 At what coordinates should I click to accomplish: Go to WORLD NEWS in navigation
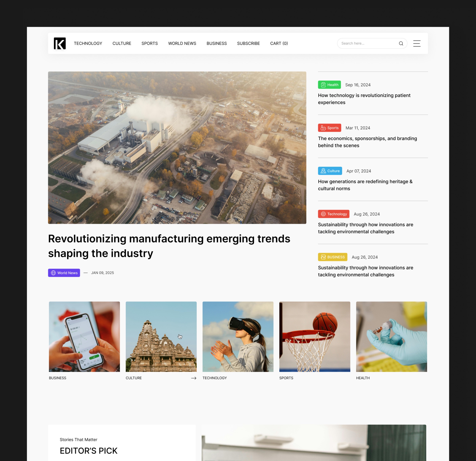(182, 43)
